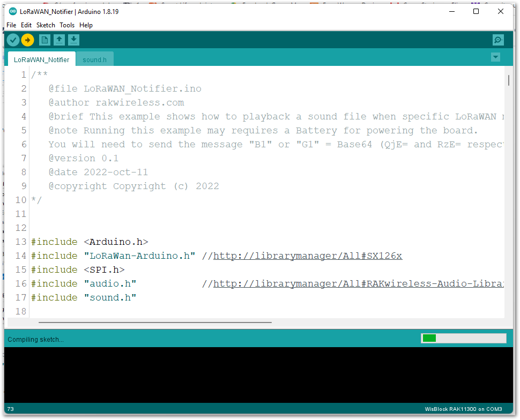Click 'WisBlock RAK11300 on COM3' status text
Viewport: 520px width, 420px height.
[463, 409]
